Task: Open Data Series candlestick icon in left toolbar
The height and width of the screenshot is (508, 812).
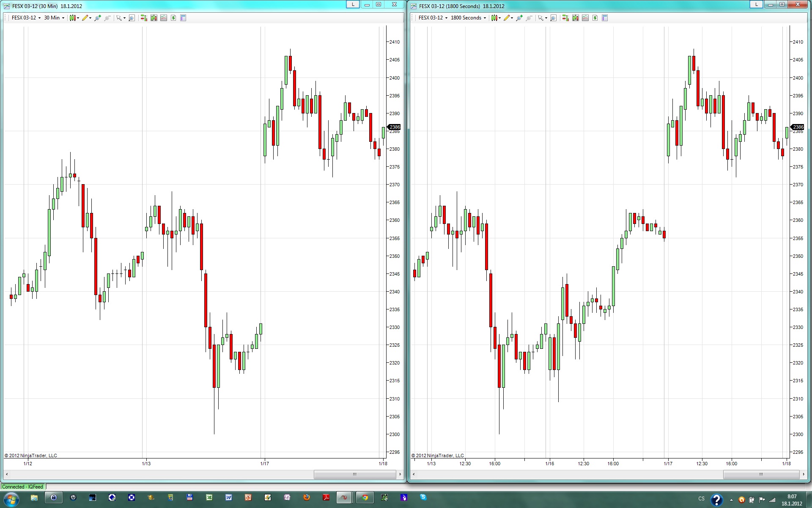Action: point(154,18)
